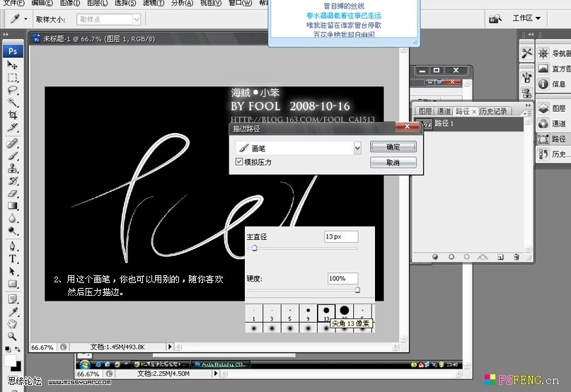Open the 取样大小 sample size dropdown
Viewport: 571px width, 392px height.
point(137,19)
